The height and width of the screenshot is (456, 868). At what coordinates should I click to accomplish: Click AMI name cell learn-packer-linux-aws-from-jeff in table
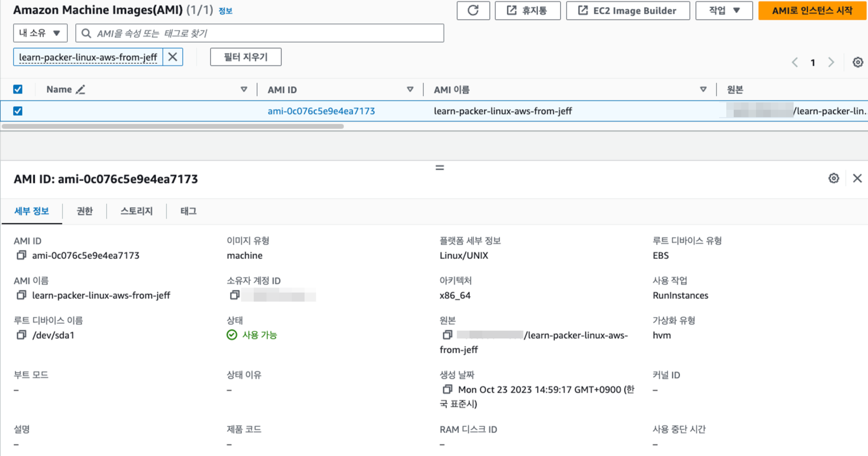click(x=503, y=111)
